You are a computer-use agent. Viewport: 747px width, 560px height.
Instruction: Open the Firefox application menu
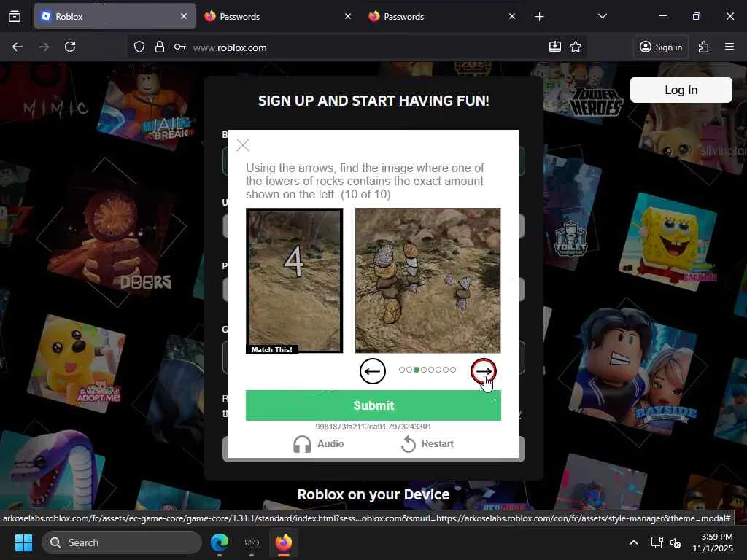coord(729,47)
